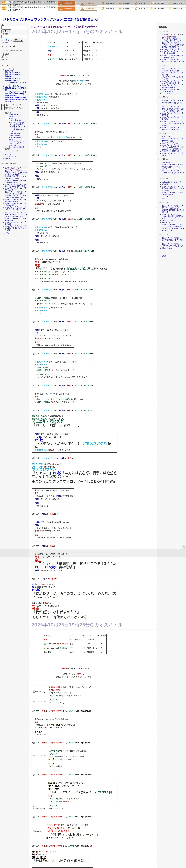Close the overlay banner with X
186x868 pixels.
pyautogui.click(x=184, y=548)
